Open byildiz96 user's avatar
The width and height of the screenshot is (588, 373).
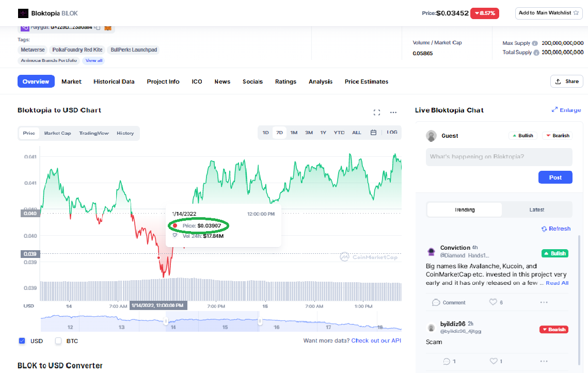click(431, 328)
